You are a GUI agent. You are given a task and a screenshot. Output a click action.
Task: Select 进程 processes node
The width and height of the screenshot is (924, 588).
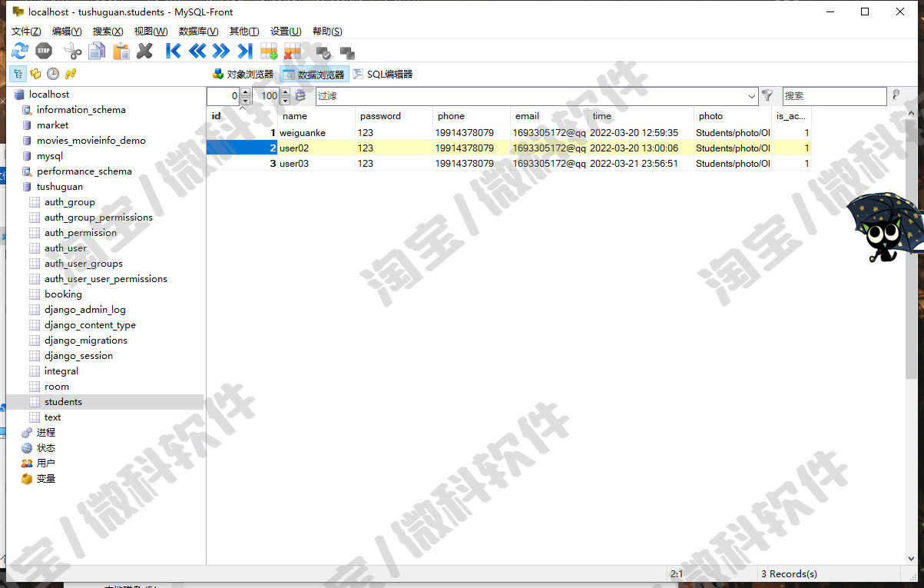[46, 433]
